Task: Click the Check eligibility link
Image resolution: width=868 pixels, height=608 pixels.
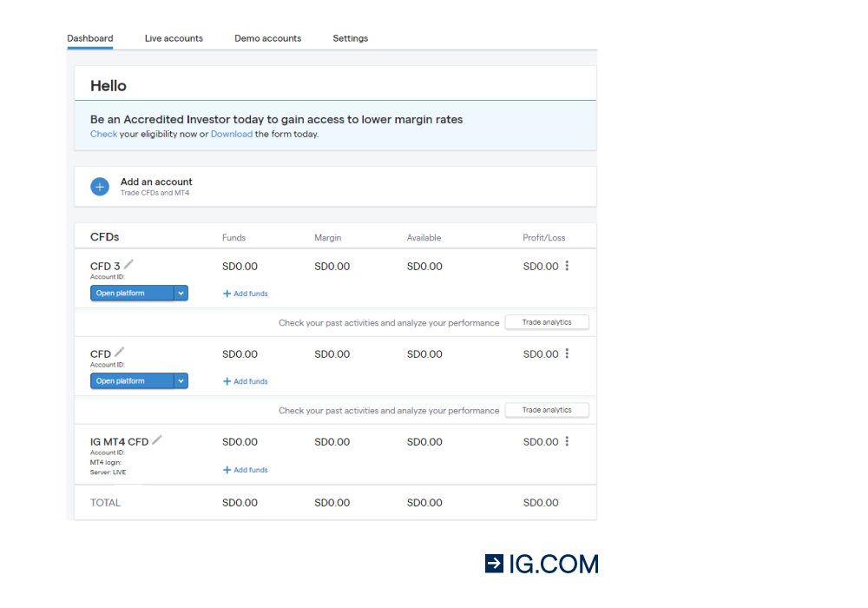Action: (102, 134)
